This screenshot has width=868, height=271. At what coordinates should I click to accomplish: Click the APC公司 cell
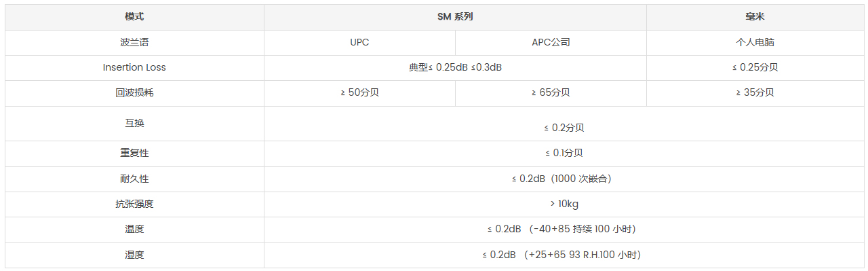(551, 42)
